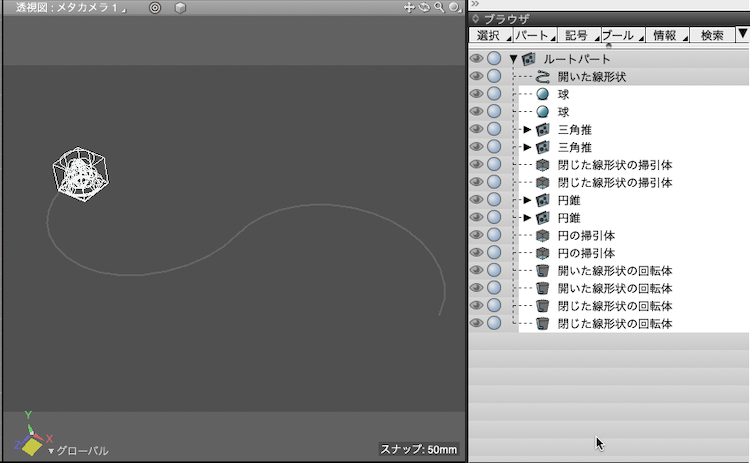Click the rotate view icon in viewport header
This screenshot has width=750, height=463.
(x=424, y=7)
